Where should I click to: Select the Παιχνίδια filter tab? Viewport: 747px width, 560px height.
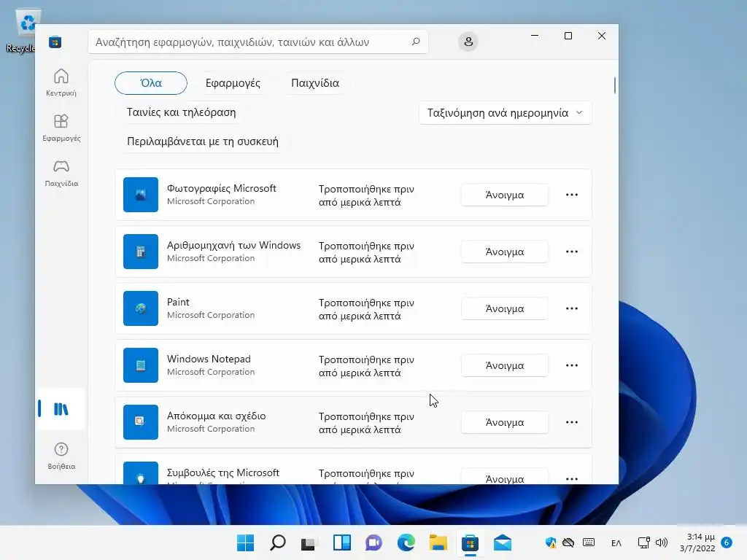[315, 83]
